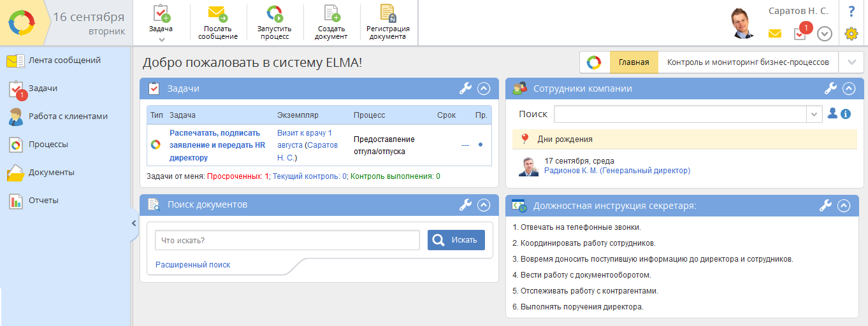Open the Задача toolbar button
This screenshot has height=326, width=868.
click(x=161, y=19)
